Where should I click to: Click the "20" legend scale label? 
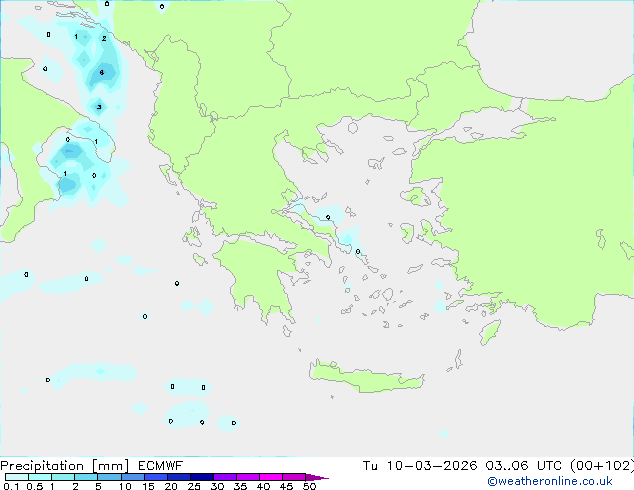171,486
